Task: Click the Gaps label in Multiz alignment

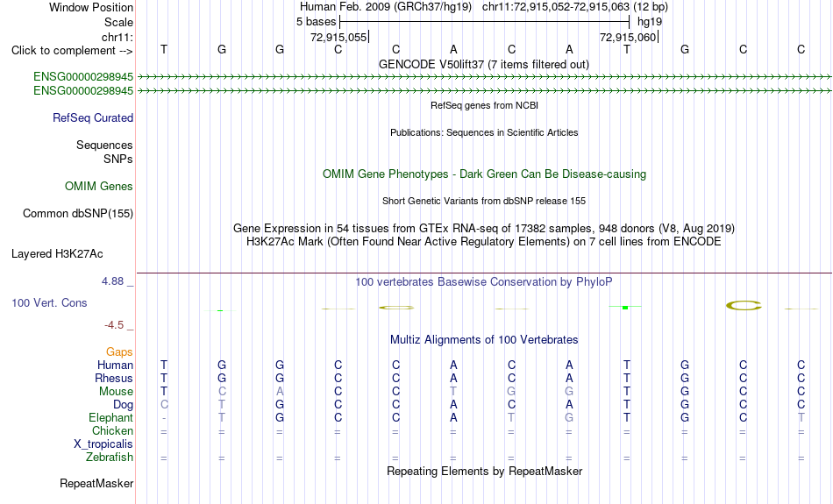Action: pyautogui.click(x=119, y=352)
